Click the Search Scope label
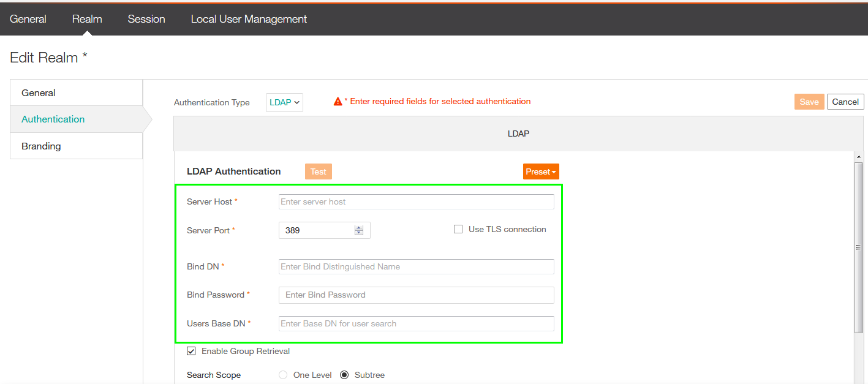 pos(214,375)
